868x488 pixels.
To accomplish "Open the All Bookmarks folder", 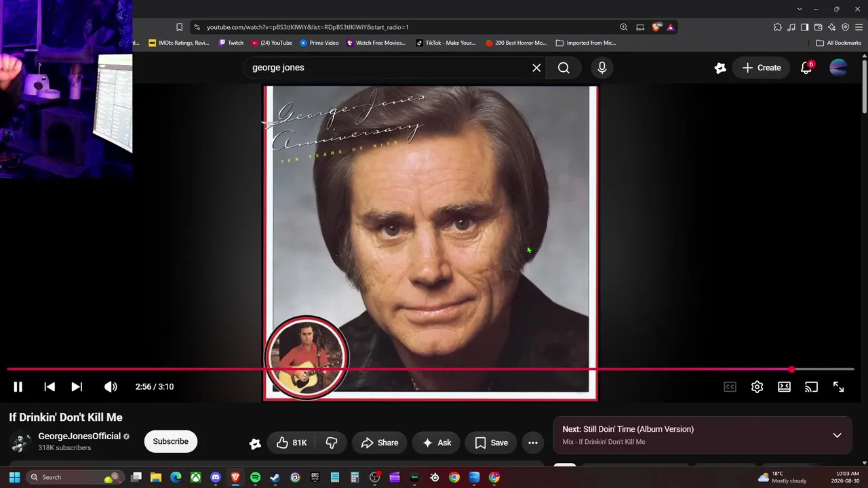I will pyautogui.click(x=838, y=43).
